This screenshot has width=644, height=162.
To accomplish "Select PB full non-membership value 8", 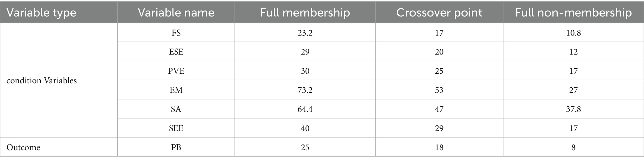I will click(573, 147).
